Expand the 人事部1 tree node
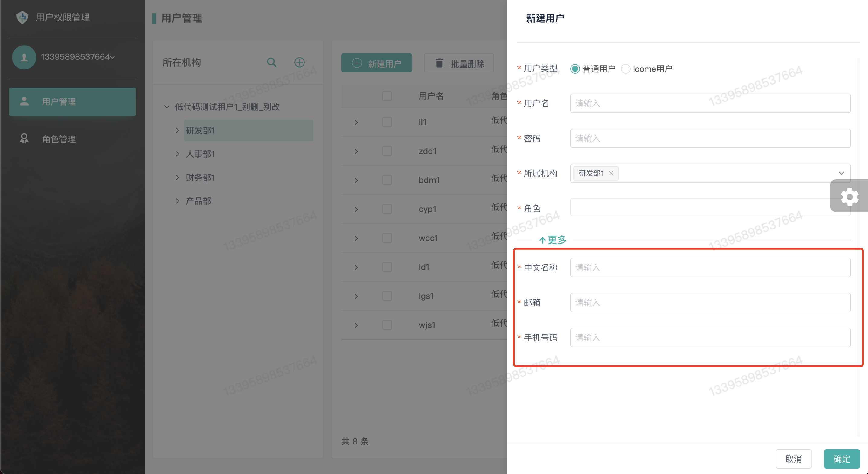This screenshot has height=474, width=868. (x=178, y=154)
